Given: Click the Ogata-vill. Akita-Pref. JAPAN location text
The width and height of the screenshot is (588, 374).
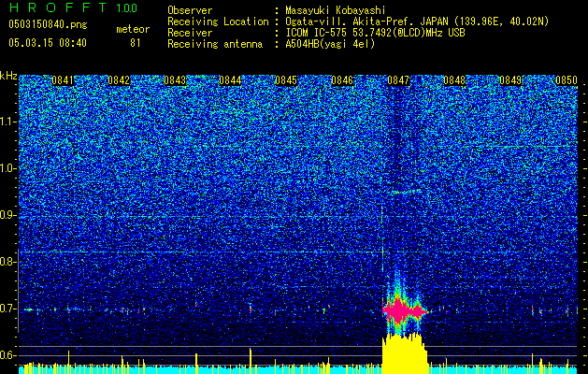Looking at the screenshot, I should 417,22.
